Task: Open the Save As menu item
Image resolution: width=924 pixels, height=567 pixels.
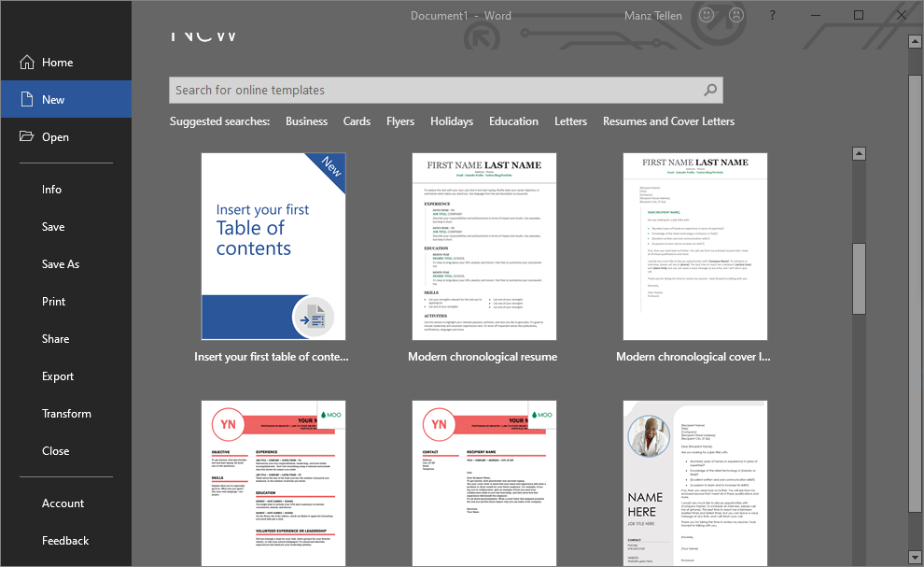Action: click(x=61, y=264)
